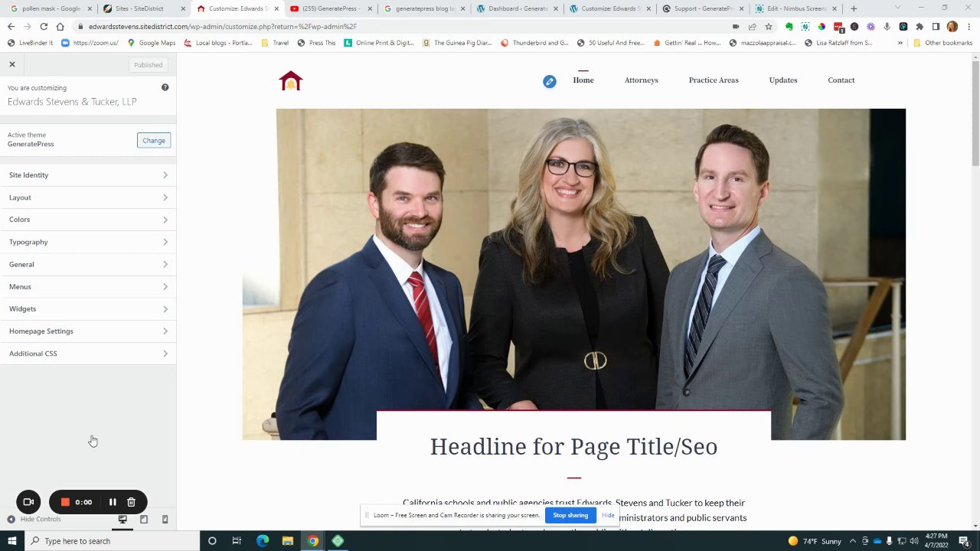
Task: Open a new browser tab
Action: (x=854, y=8)
